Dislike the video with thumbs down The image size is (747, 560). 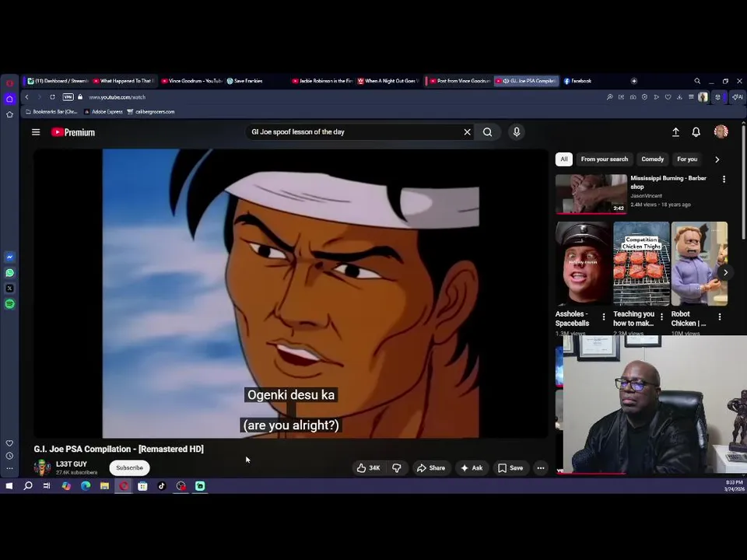click(x=397, y=467)
